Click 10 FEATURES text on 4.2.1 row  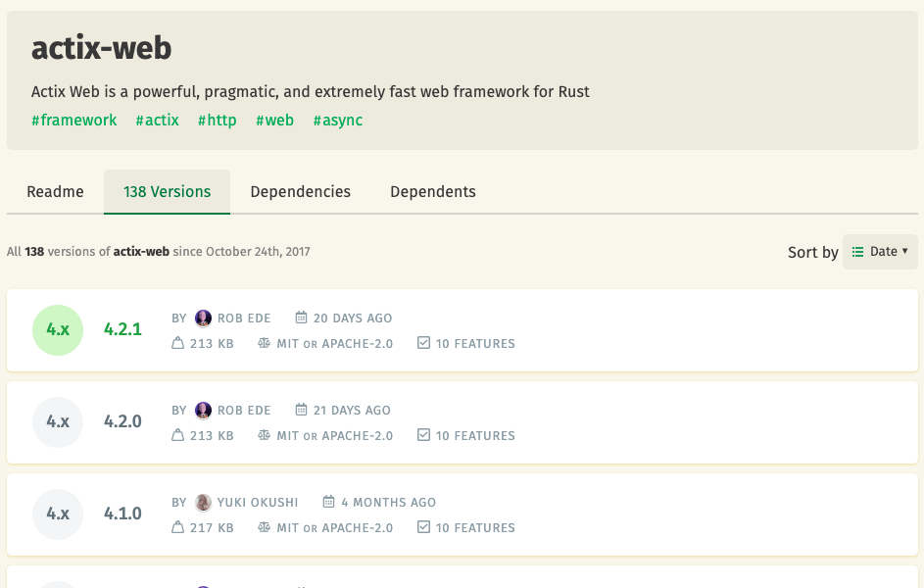[475, 344]
